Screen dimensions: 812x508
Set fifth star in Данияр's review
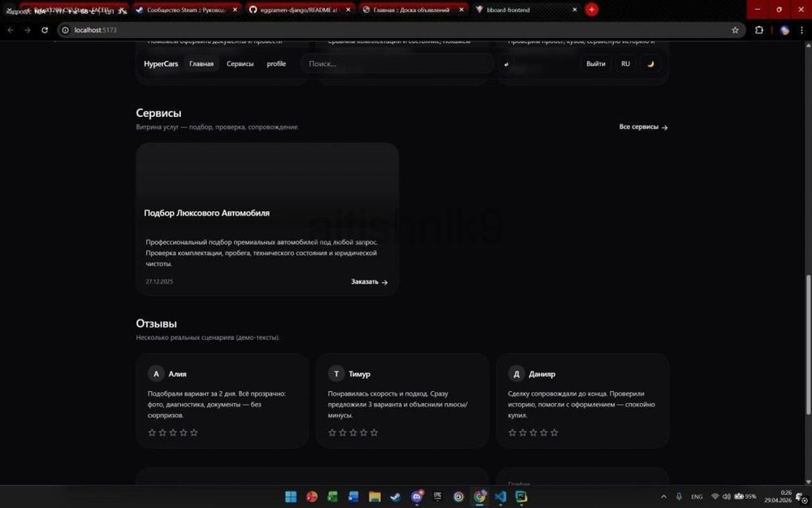554,432
